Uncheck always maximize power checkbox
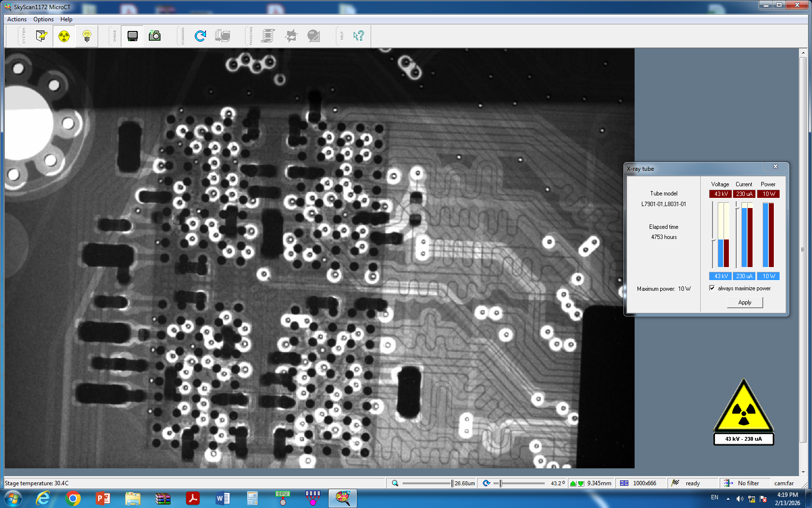The width and height of the screenshot is (812, 508). tap(712, 288)
